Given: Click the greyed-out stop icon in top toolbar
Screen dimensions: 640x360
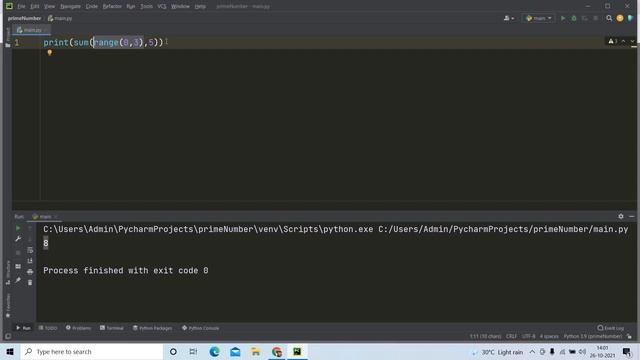Looking at the screenshot, I should pyautogui.click(x=596, y=18).
